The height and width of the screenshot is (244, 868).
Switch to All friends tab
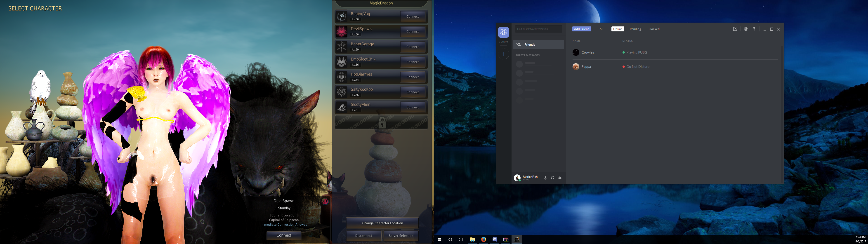click(x=601, y=29)
